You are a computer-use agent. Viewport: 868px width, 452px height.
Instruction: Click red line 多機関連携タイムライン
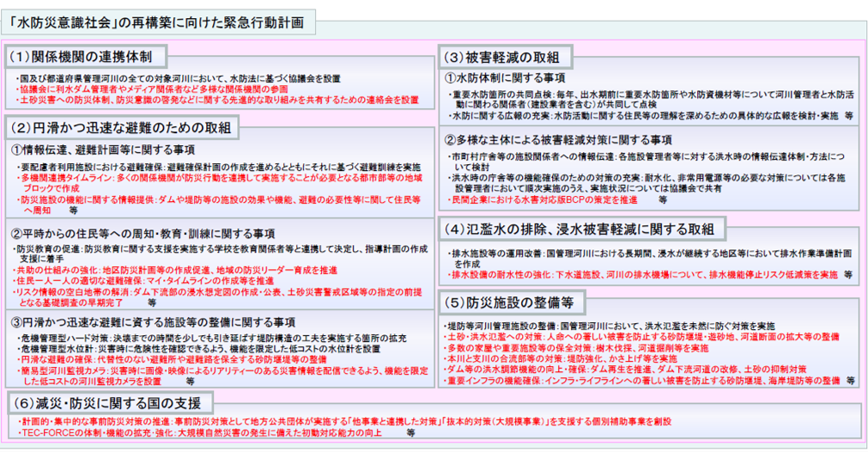[219, 183]
